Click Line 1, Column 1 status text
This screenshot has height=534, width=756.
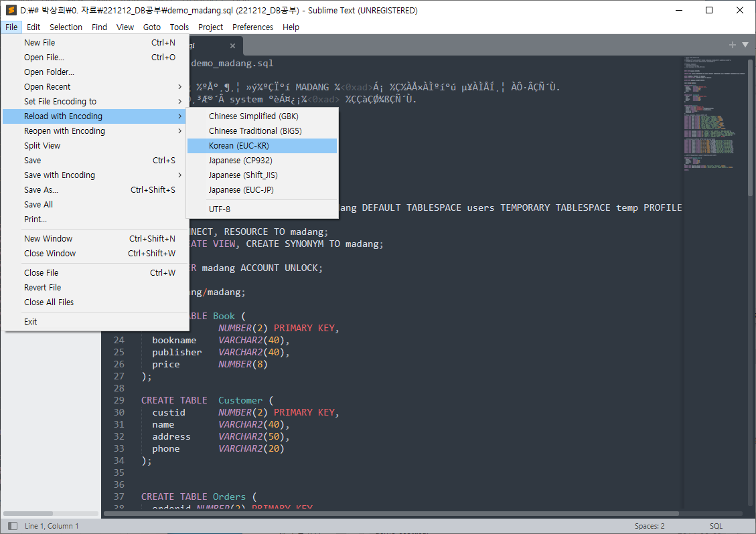[x=52, y=526]
